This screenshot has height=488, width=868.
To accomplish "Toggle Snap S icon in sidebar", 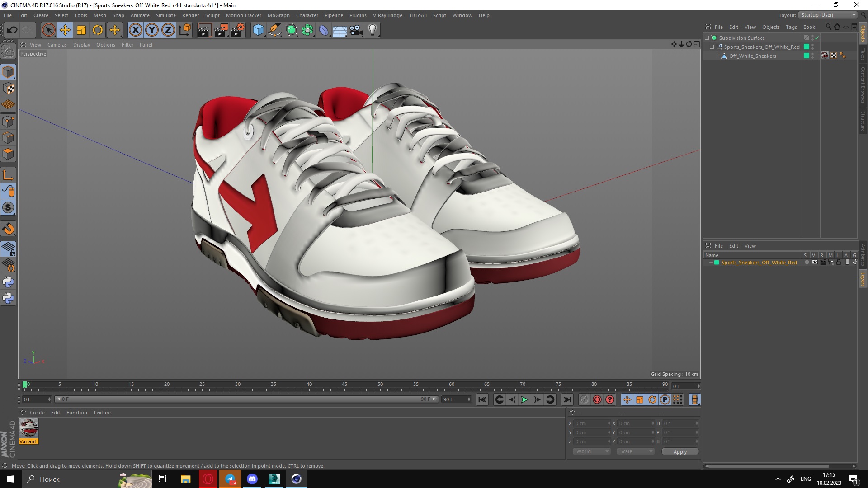I will tap(8, 208).
